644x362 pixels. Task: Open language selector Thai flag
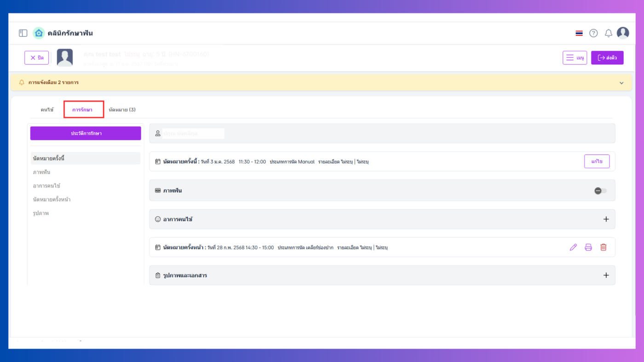(x=579, y=33)
